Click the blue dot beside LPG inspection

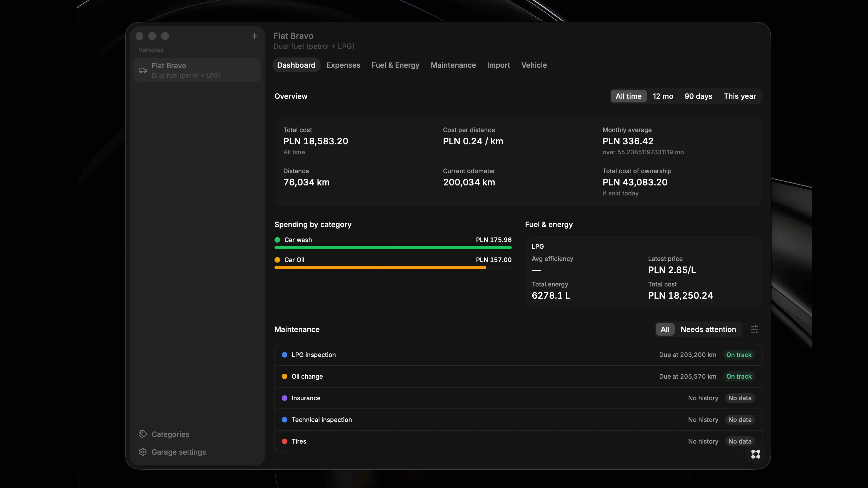click(x=285, y=355)
